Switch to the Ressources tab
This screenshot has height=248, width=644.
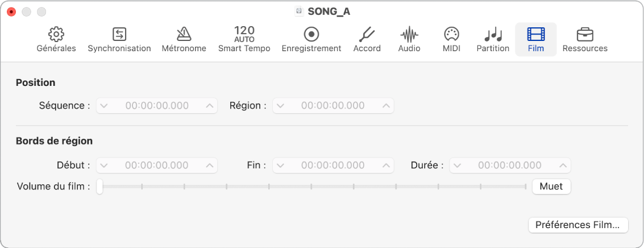click(585, 34)
